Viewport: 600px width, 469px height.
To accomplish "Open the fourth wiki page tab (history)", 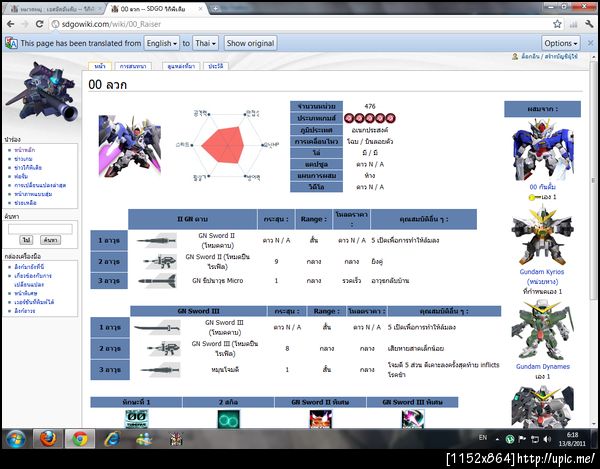I will [215, 66].
